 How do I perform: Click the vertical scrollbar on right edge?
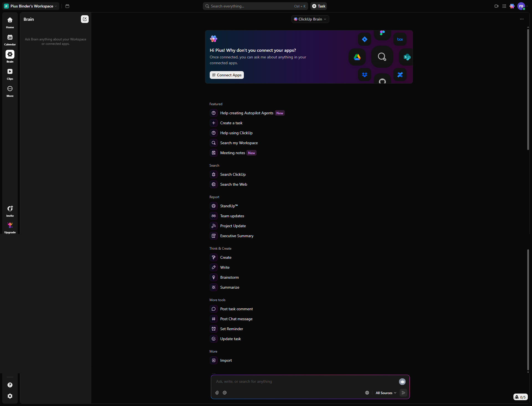coord(528,89)
